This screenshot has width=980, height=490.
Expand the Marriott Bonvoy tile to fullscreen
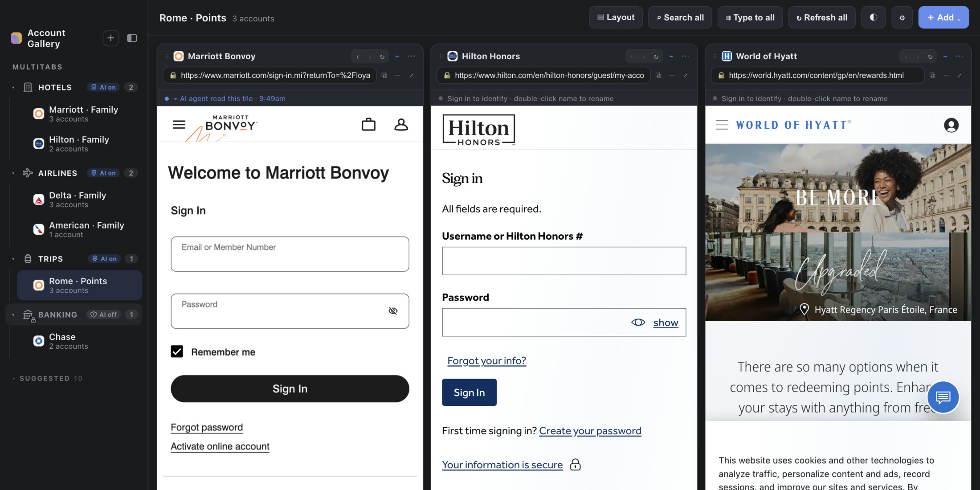(x=412, y=75)
